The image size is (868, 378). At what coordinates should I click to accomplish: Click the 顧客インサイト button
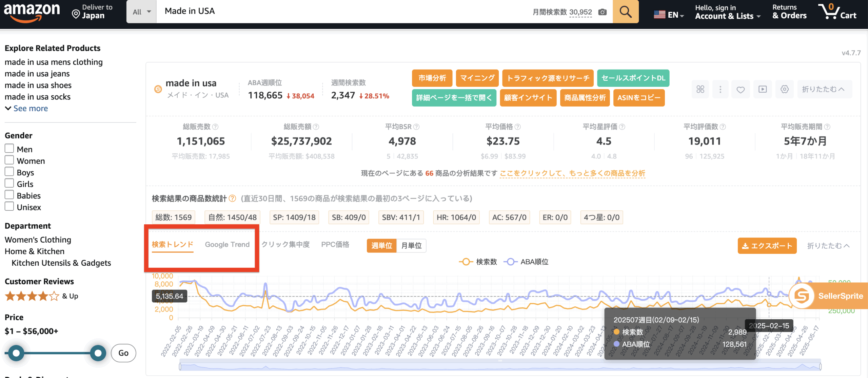coord(528,98)
